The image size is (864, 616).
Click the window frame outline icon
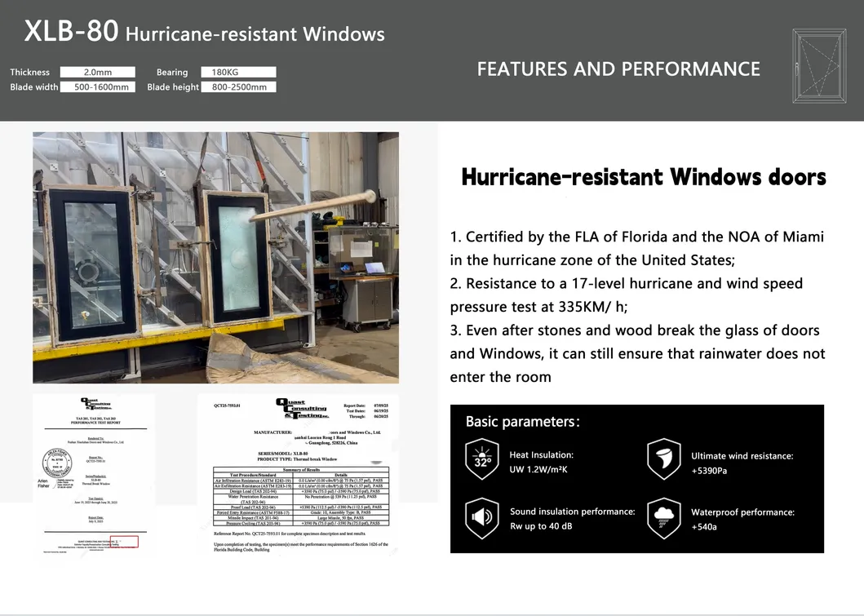[x=819, y=66]
